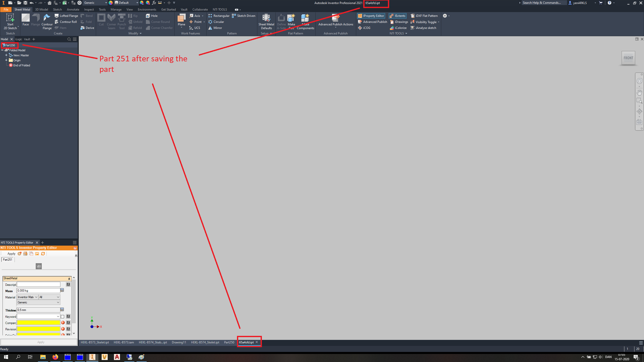Screen dimensions: 644x362
Task: Open Sheet Metal Defaults
Action: pyautogui.click(x=266, y=21)
